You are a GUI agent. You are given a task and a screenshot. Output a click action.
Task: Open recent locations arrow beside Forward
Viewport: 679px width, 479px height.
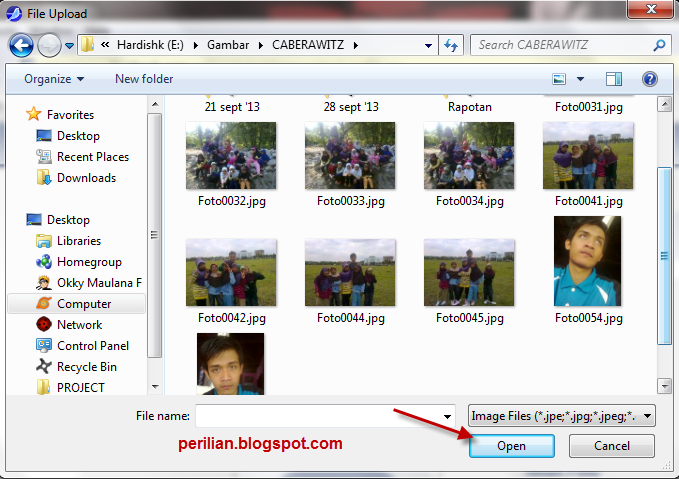click(x=69, y=45)
